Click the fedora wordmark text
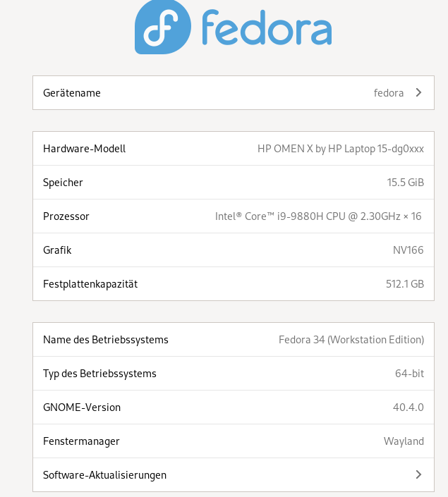The width and height of the screenshot is (448, 497). point(267,27)
